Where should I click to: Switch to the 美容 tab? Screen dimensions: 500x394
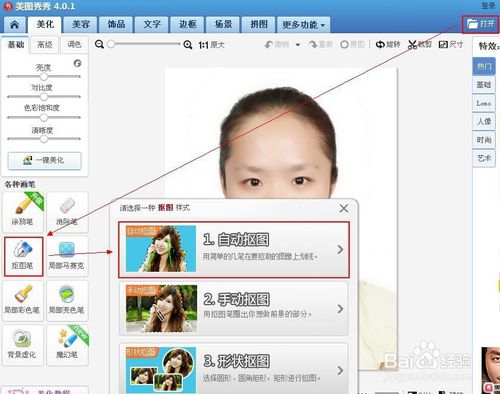[81, 25]
